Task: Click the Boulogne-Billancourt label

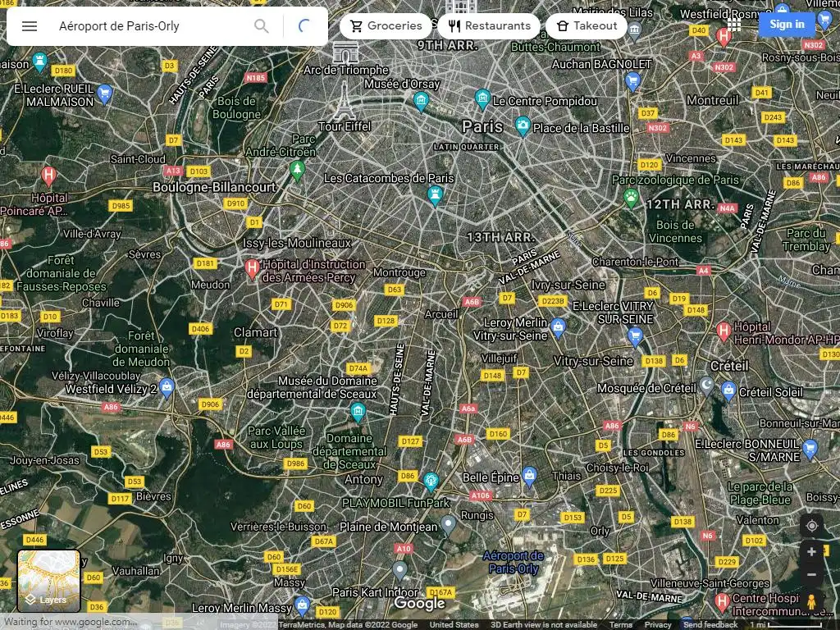Action: coord(214,187)
